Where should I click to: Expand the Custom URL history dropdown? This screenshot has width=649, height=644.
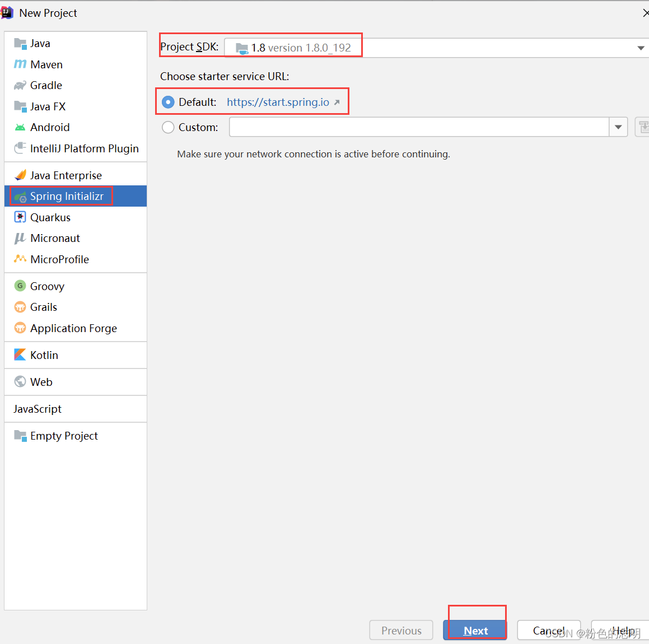tap(618, 127)
